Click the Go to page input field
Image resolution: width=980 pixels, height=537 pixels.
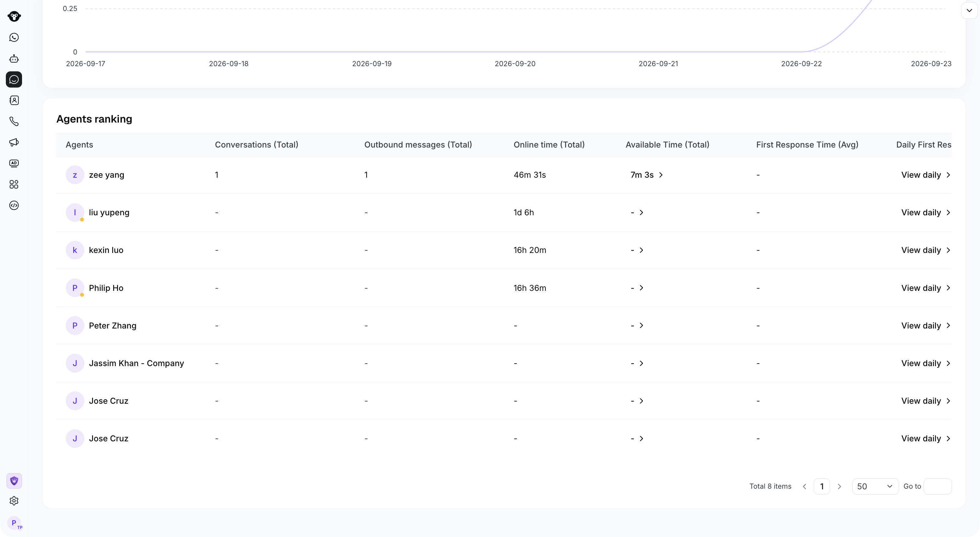[x=938, y=486]
